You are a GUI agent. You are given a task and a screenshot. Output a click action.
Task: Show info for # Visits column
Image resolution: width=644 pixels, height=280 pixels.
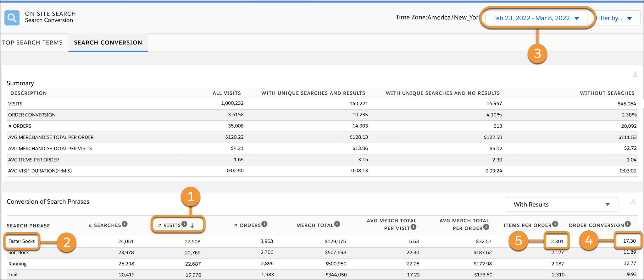pos(184,224)
